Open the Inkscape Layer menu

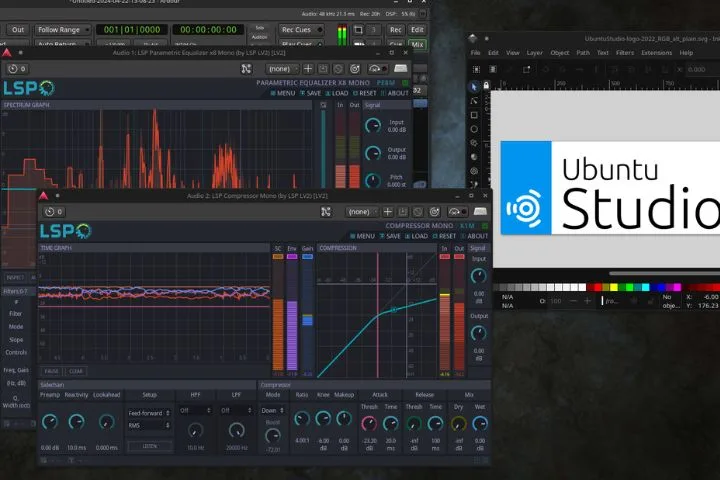click(x=534, y=53)
